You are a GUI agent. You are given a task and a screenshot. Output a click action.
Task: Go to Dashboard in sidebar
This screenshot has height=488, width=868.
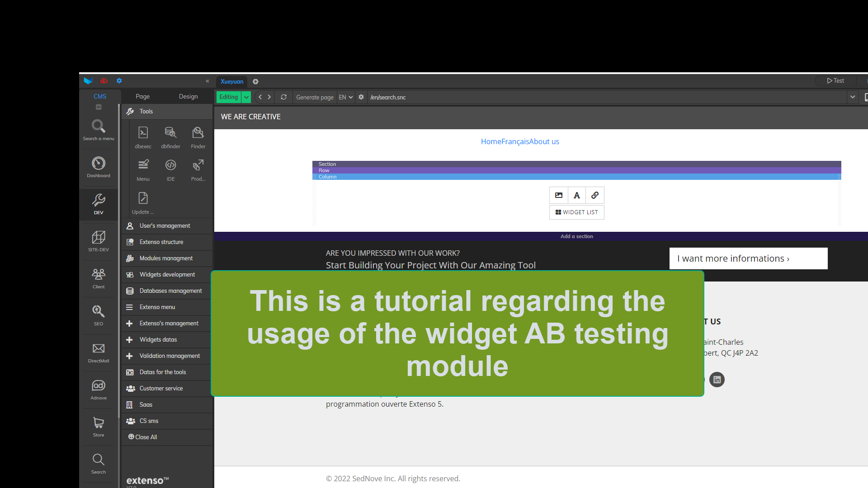99,167
